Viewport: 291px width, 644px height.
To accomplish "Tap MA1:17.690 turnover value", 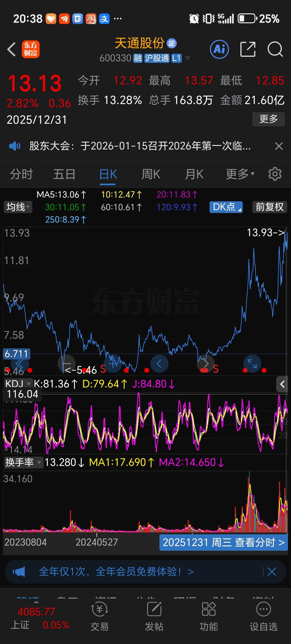I will click(121, 462).
